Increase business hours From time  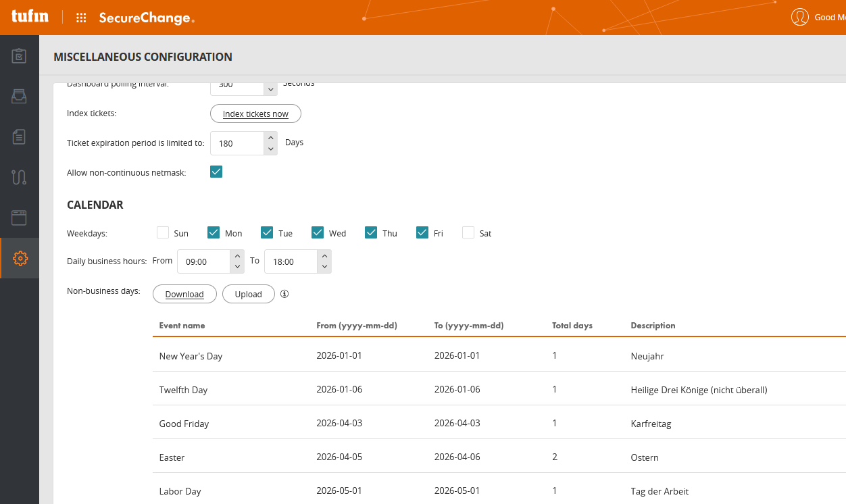237,255
